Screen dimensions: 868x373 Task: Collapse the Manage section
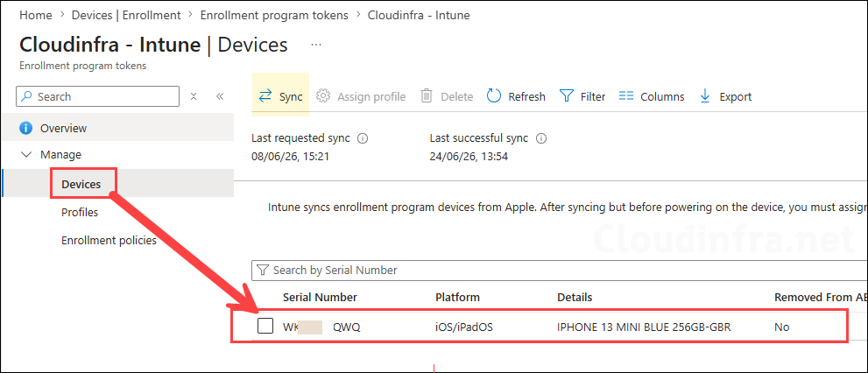[x=25, y=154]
